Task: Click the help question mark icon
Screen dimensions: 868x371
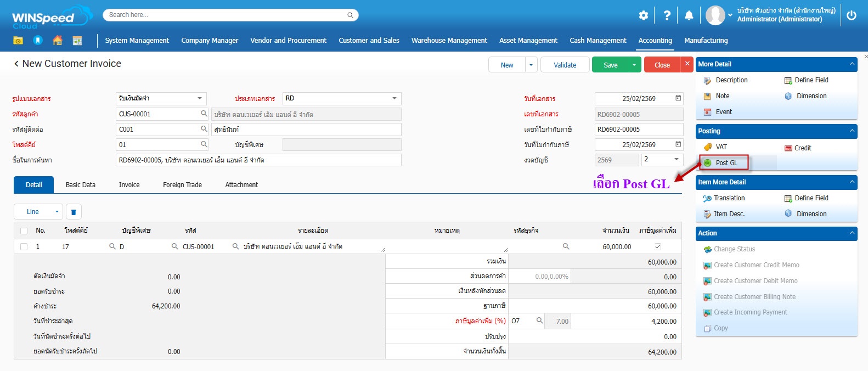Action: tap(667, 15)
